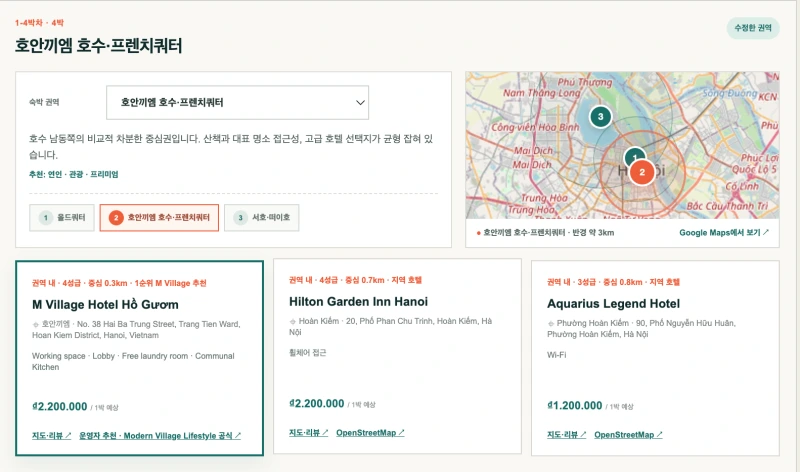This screenshot has height=472, width=800.
Task: Select the Hilton Garden Inn Hanoi card
Action: coord(397,356)
